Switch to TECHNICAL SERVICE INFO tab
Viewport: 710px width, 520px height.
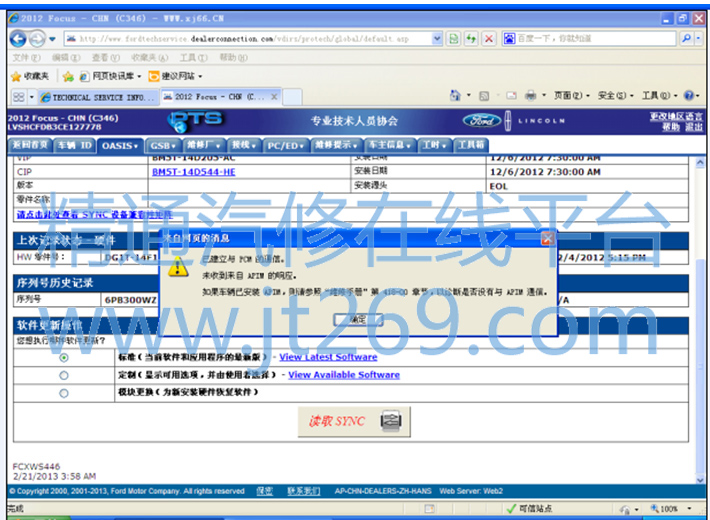pyautogui.click(x=98, y=97)
